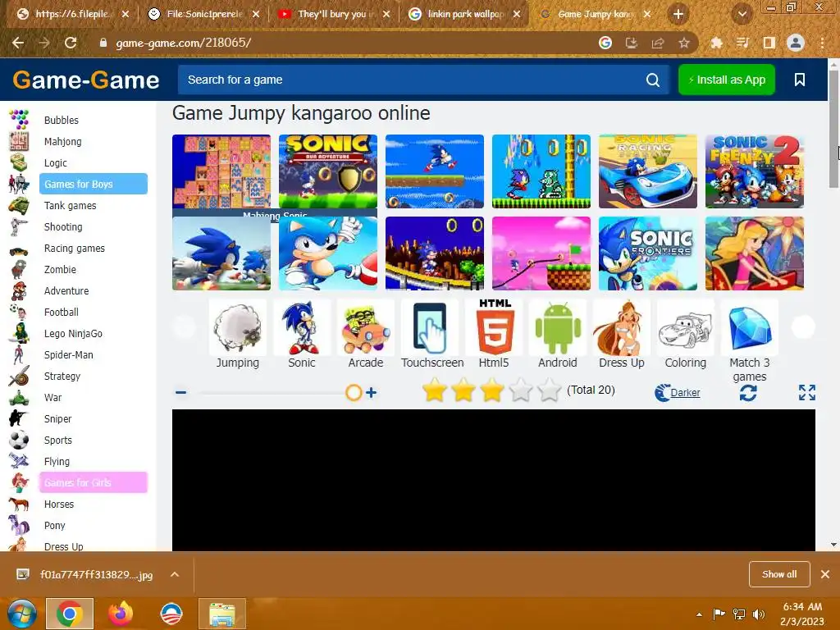Open the Jumping category sheep icon
The image size is (840, 630).
(x=237, y=327)
